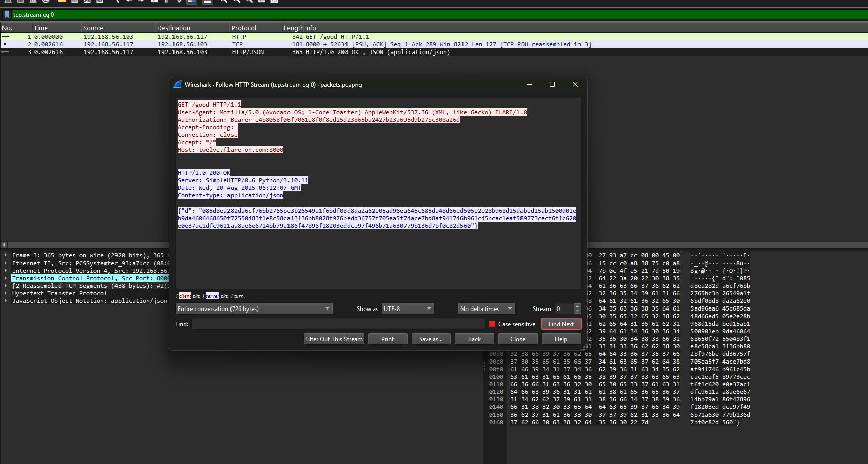Toggle the Case sensitive checkbox
Screen dimensions: 868x464
tap(492, 324)
